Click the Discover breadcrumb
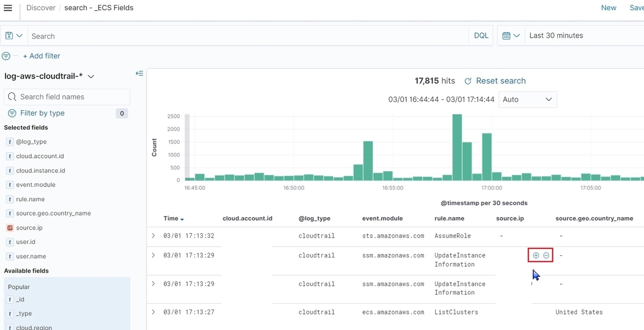The width and height of the screenshot is (644, 330). point(41,8)
